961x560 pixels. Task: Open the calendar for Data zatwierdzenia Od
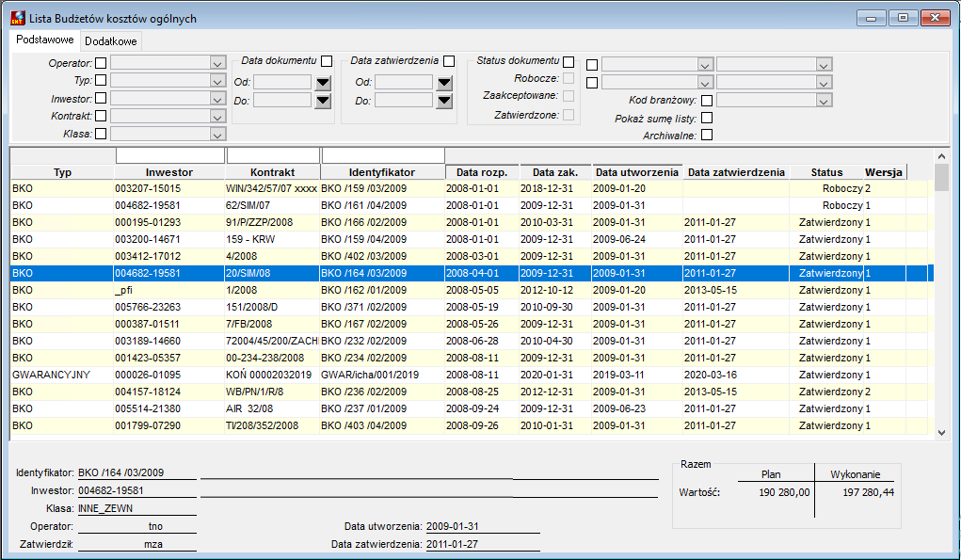444,82
